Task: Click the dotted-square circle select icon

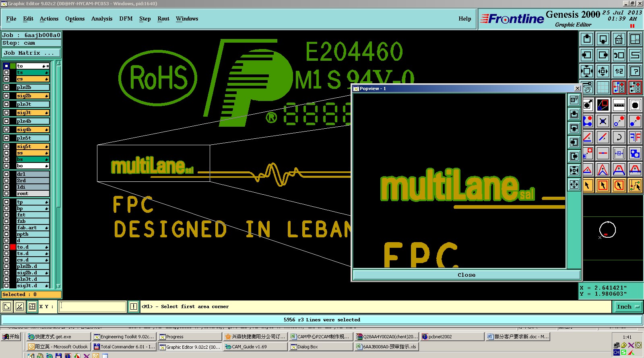Action: [635, 105]
